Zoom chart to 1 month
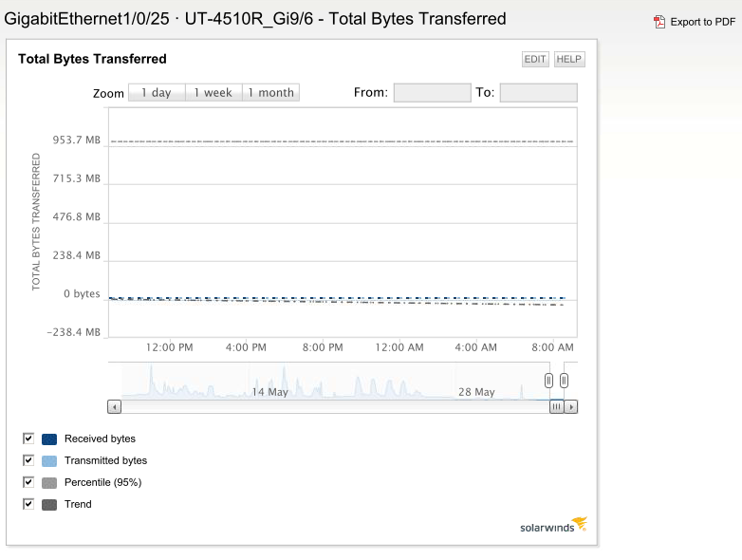Screen dimensions: 742x560 [270, 92]
